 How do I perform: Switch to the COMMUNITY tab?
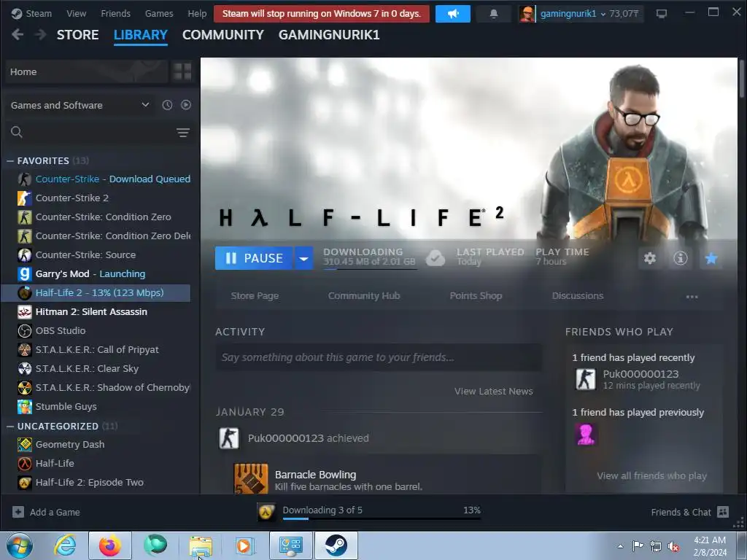point(223,35)
